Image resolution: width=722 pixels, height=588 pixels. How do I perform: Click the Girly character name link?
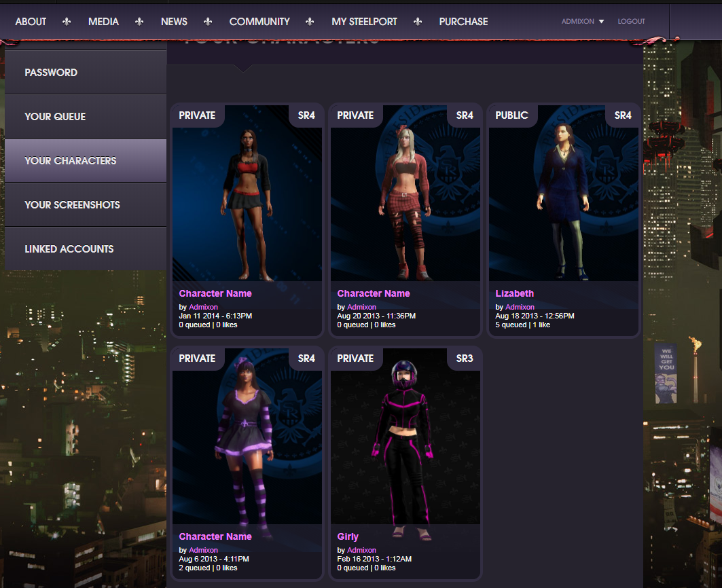tap(348, 536)
